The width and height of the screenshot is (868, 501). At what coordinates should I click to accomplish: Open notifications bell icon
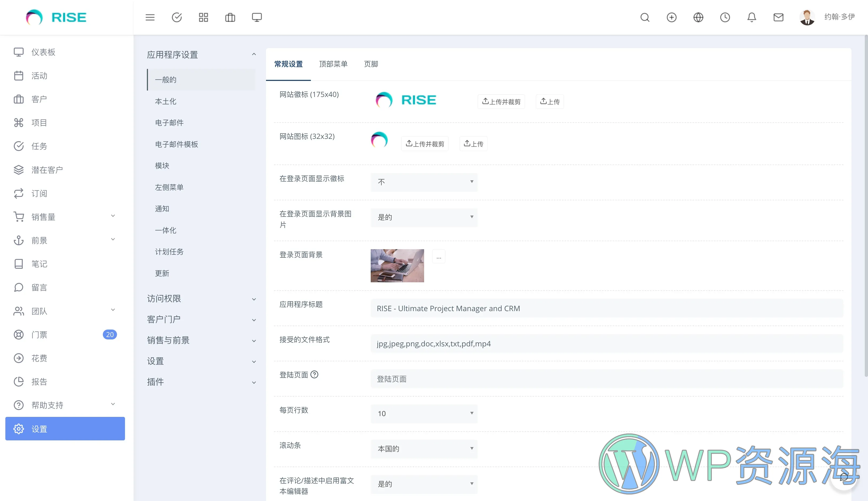(x=752, y=17)
